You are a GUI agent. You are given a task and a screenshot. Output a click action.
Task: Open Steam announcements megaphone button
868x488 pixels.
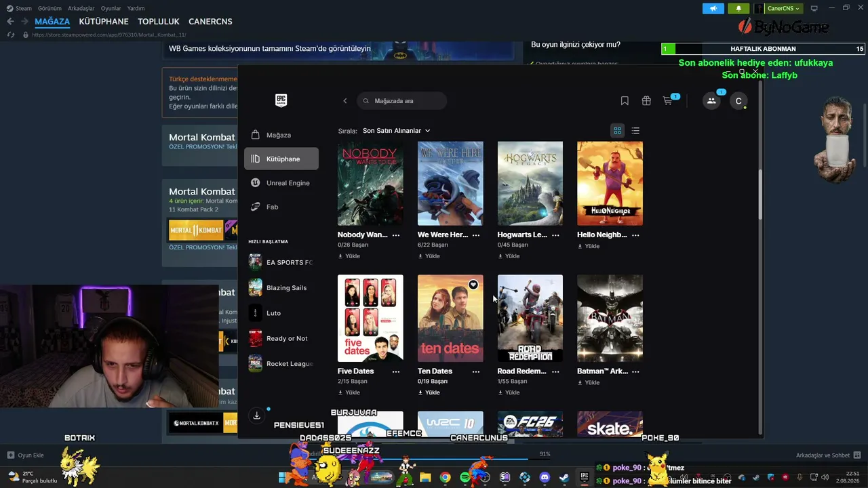coord(713,8)
